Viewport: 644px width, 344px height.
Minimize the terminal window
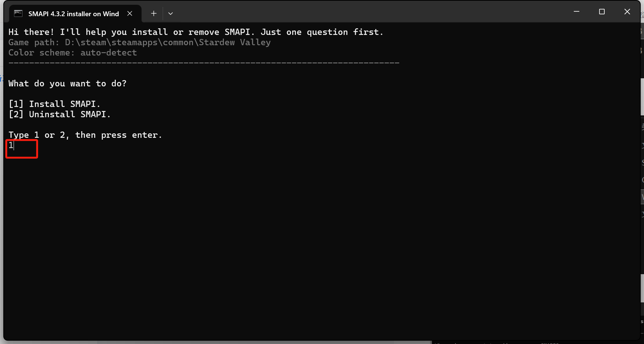[576, 12]
